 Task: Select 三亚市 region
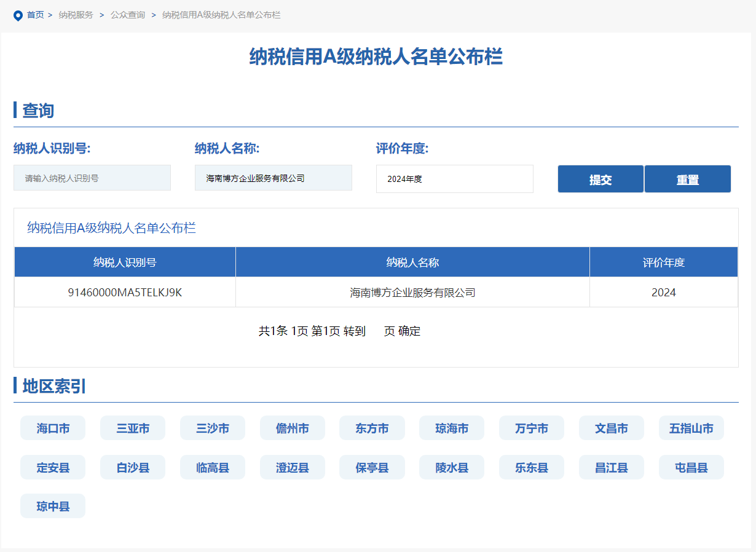[x=133, y=428]
